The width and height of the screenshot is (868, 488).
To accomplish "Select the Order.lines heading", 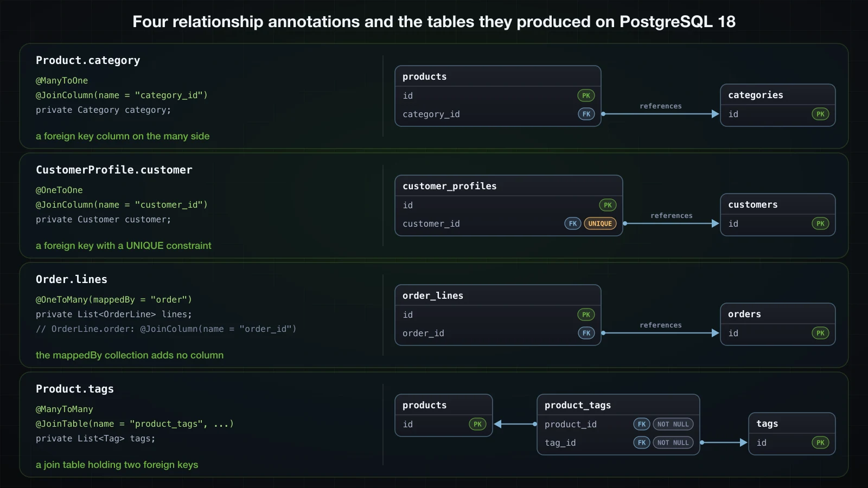I will click(x=72, y=279).
